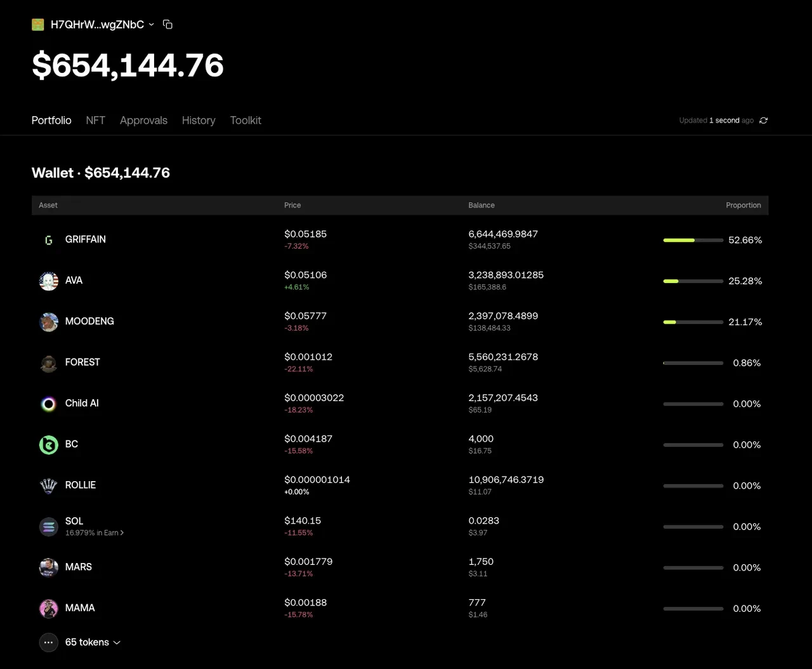Viewport: 812px width, 669px height.
Task: Click MOODENG balance 2,397,078.4899
Action: (503, 315)
